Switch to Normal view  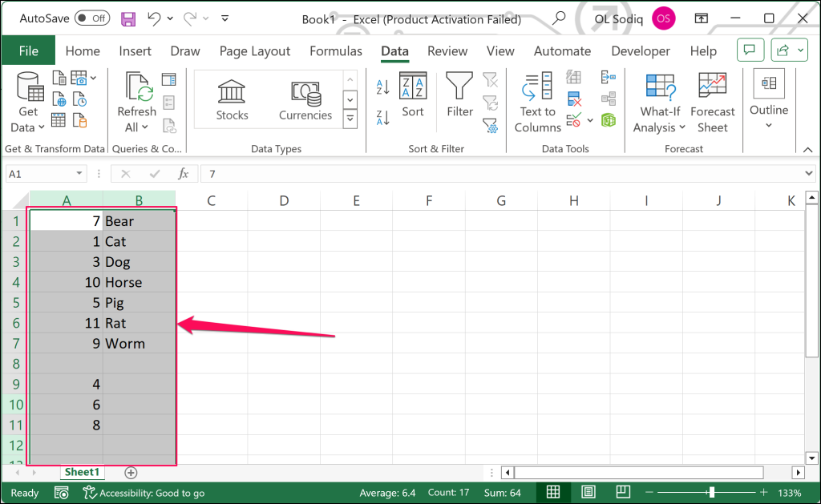(553, 493)
